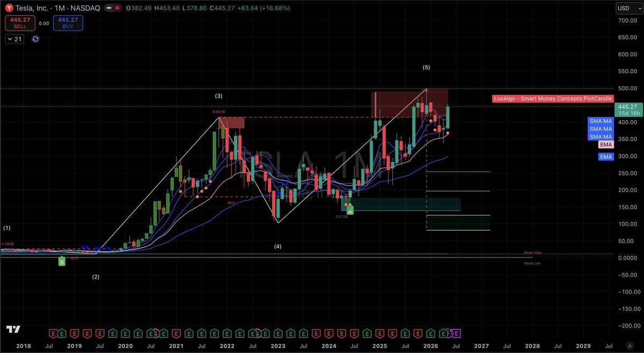Image resolution: width=644 pixels, height=353 pixels.
Task: Click the 445.27 BUY button
Action: (68, 23)
